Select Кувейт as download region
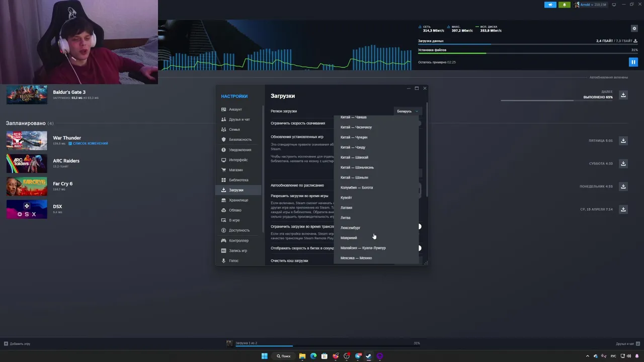 [376, 198]
